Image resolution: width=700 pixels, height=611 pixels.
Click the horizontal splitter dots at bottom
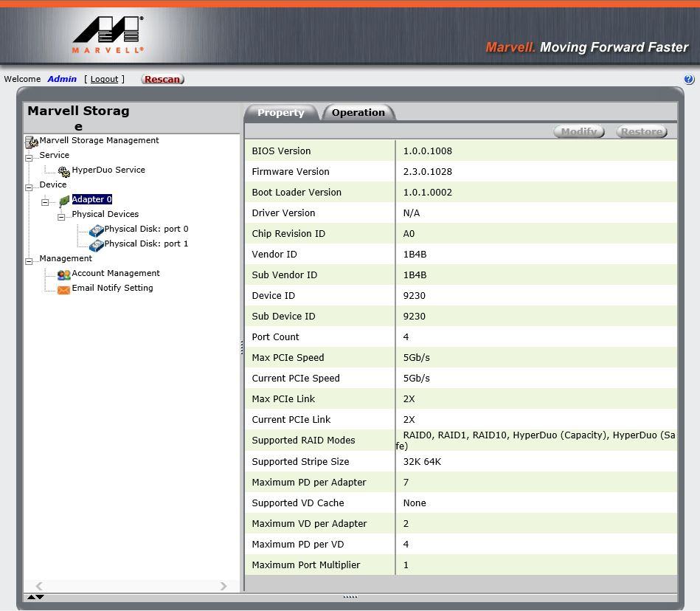pos(350,597)
